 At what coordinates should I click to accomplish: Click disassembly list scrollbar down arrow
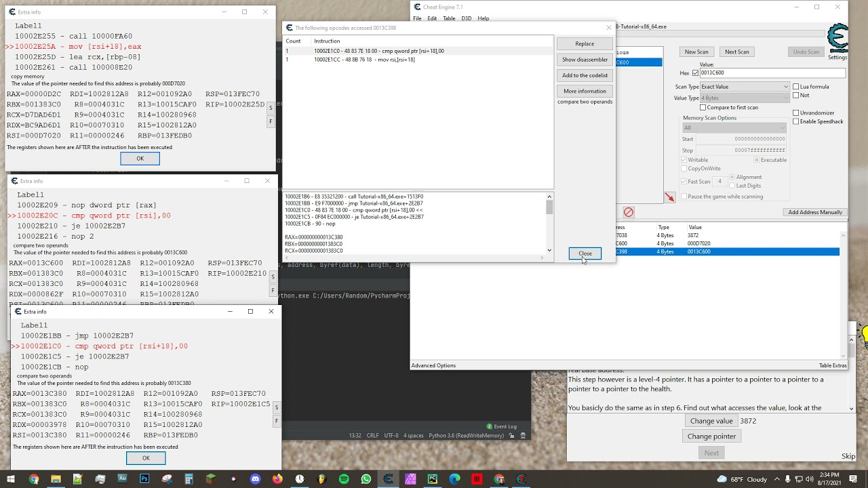(549, 251)
